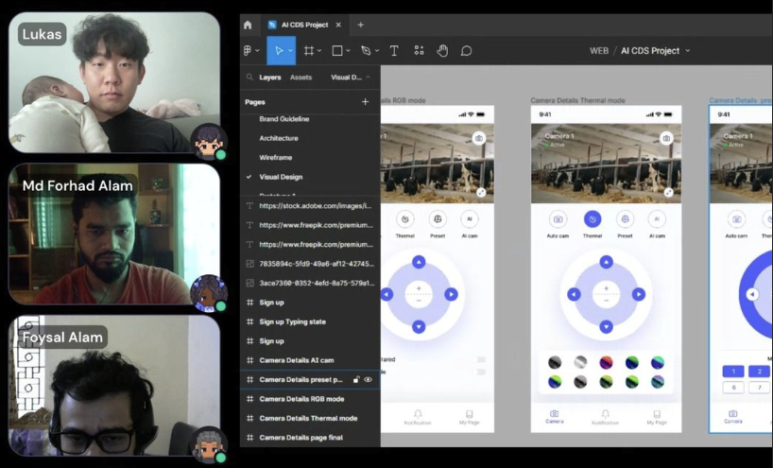Select the Comment tool
Viewport: 773px width, 468px height.
[x=466, y=51]
